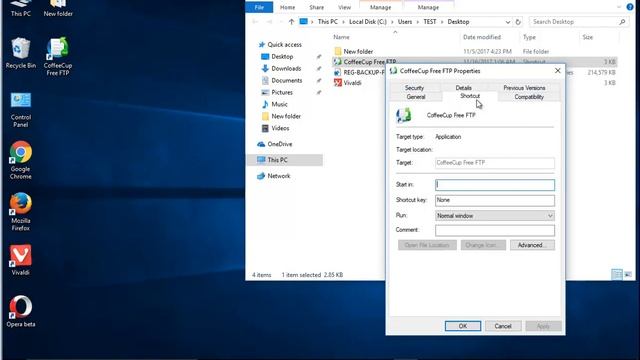Click the CoffeeCup icon in Properties dialog

pos(404,116)
